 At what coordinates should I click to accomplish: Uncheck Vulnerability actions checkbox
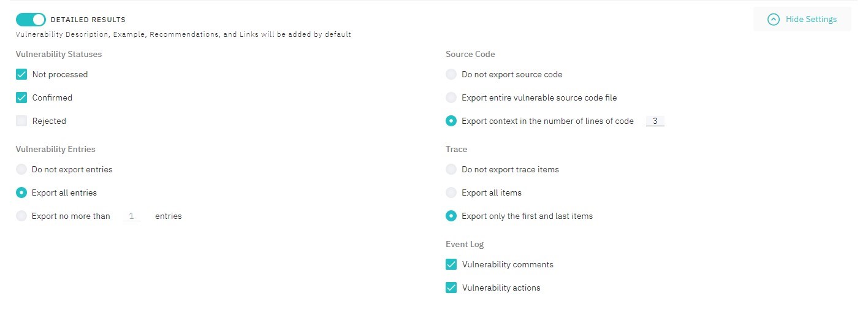451,288
